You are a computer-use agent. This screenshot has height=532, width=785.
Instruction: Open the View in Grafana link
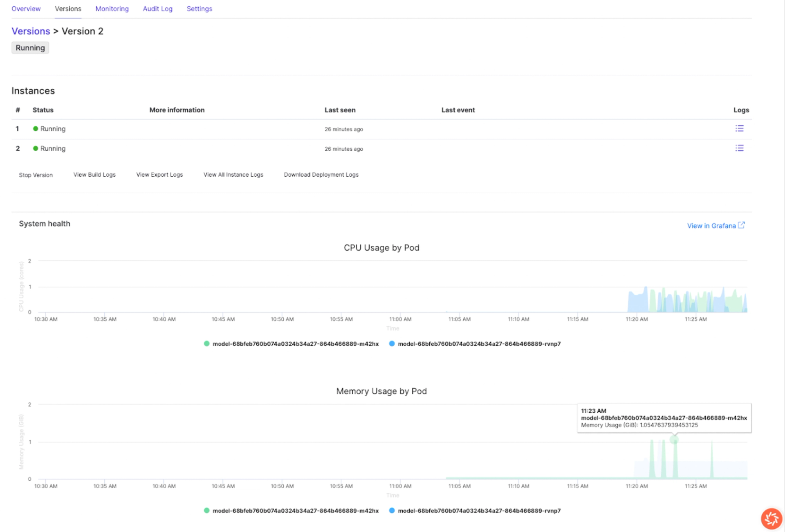[711, 226]
